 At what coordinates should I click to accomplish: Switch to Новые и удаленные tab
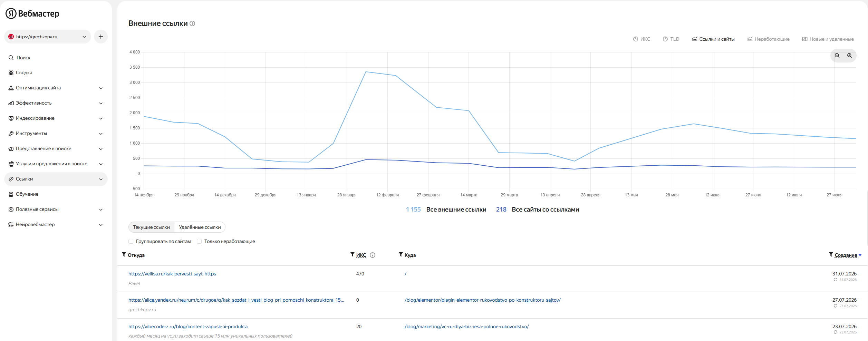pos(828,39)
